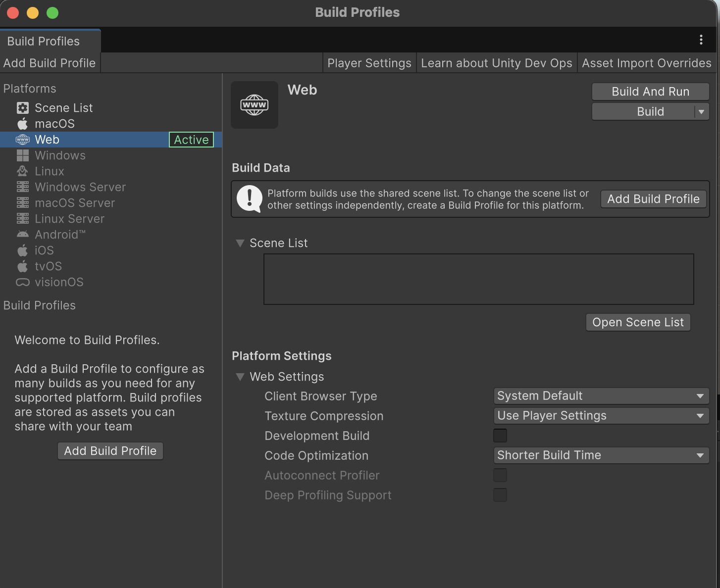Click the Windows Server rack icon
The height and width of the screenshot is (588, 720).
[x=23, y=187]
